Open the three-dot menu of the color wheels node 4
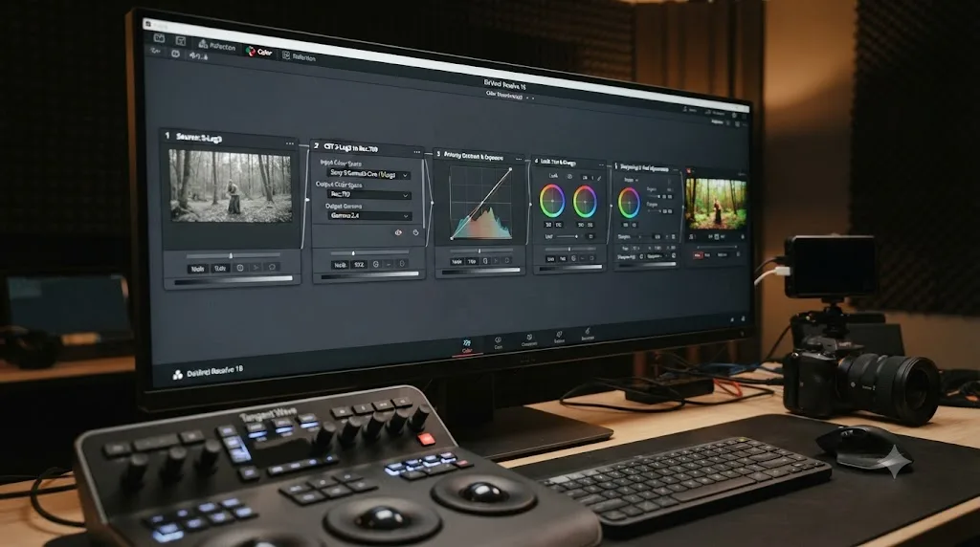The image size is (980, 547). click(x=601, y=164)
